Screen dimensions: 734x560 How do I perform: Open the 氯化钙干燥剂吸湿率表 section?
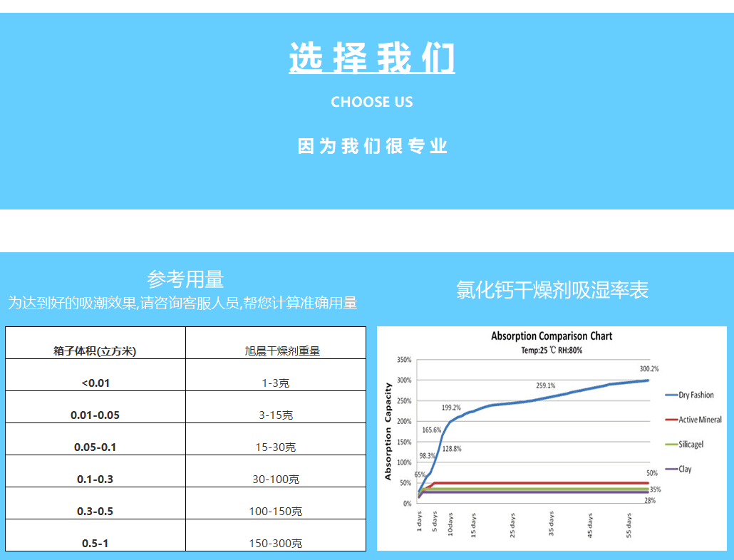click(552, 291)
